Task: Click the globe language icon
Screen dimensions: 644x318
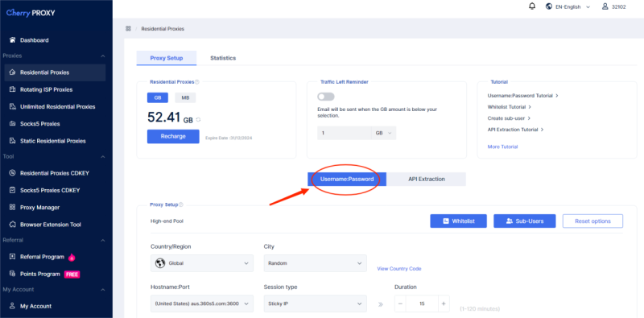Action: coord(549,6)
